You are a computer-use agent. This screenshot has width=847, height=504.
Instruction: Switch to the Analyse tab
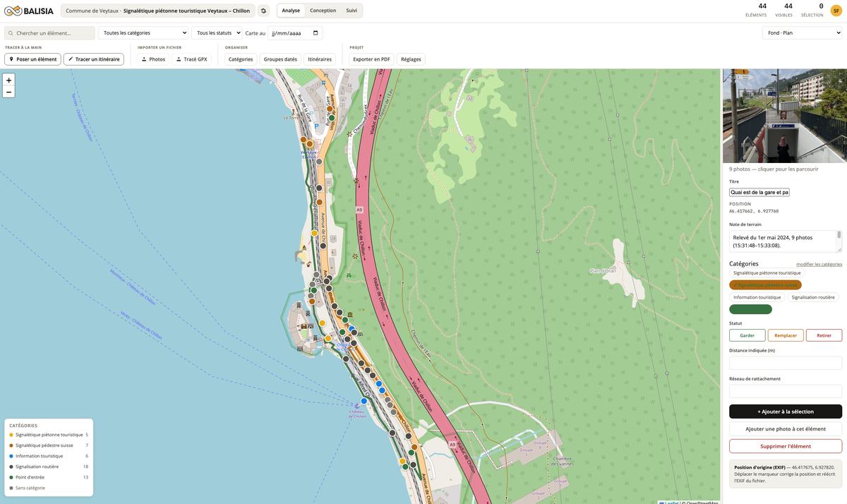point(291,11)
